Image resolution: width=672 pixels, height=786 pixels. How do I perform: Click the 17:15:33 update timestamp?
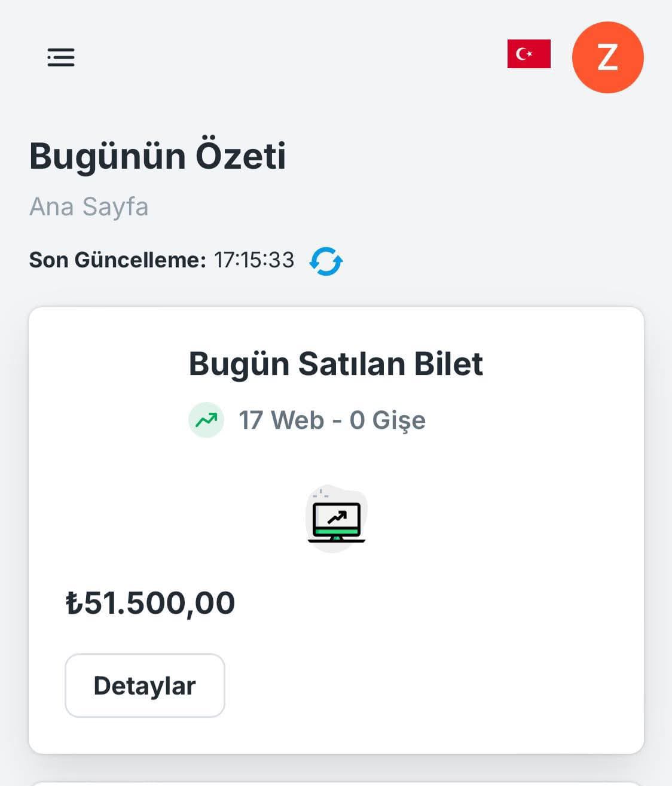(254, 260)
